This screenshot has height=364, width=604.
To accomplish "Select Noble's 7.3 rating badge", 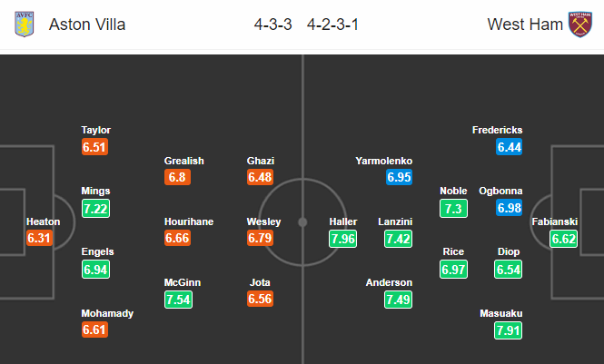I will tap(453, 209).
